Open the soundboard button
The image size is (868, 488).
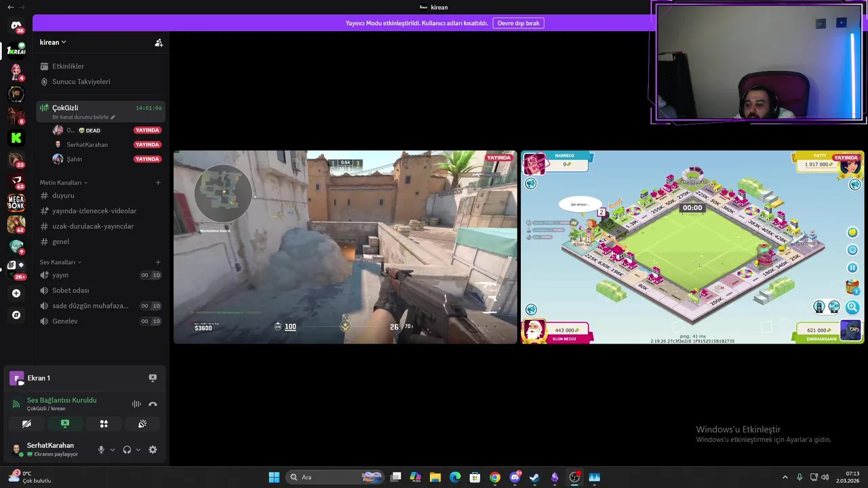(142, 424)
